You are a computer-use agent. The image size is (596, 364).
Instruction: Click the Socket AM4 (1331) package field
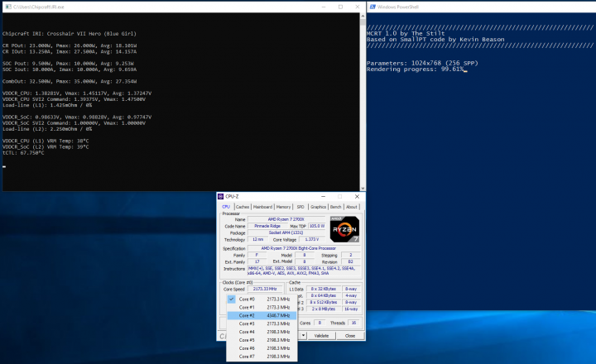pos(286,232)
